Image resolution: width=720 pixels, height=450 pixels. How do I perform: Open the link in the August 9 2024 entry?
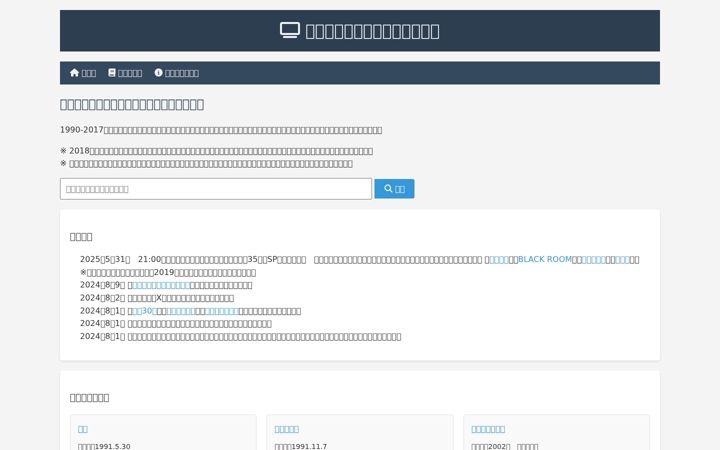click(x=161, y=285)
